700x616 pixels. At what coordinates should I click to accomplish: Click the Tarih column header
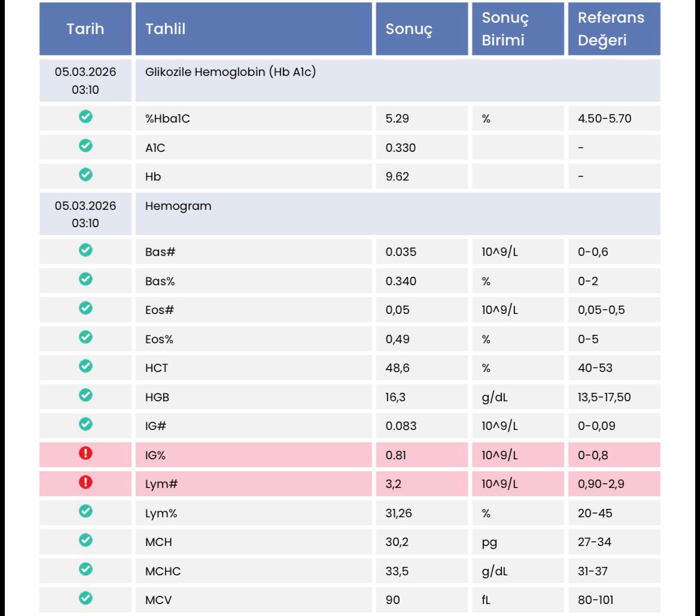click(86, 29)
